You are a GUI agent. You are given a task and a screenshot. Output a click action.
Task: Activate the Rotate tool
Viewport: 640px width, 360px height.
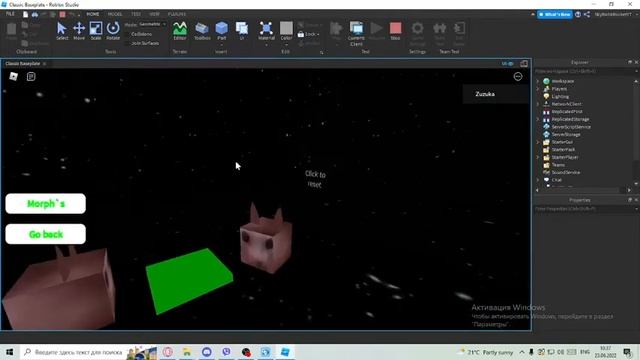pyautogui.click(x=113, y=31)
